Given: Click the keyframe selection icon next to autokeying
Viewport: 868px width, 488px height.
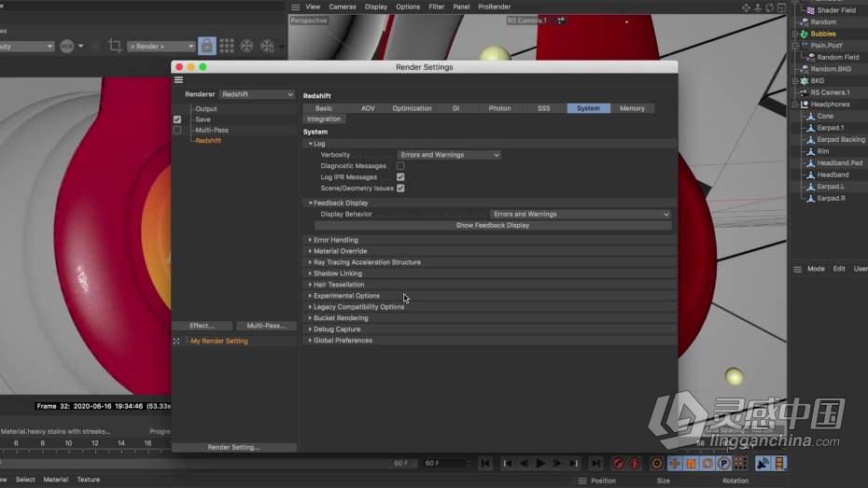Looking at the screenshot, I should pyautogui.click(x=656, y=463).
